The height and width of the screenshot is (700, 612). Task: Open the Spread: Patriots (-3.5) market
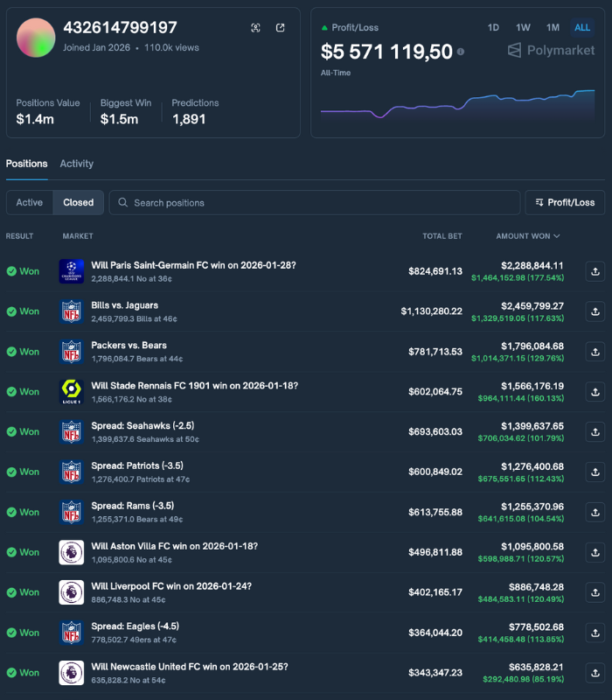pyautogui.click(x=137, y=465)
